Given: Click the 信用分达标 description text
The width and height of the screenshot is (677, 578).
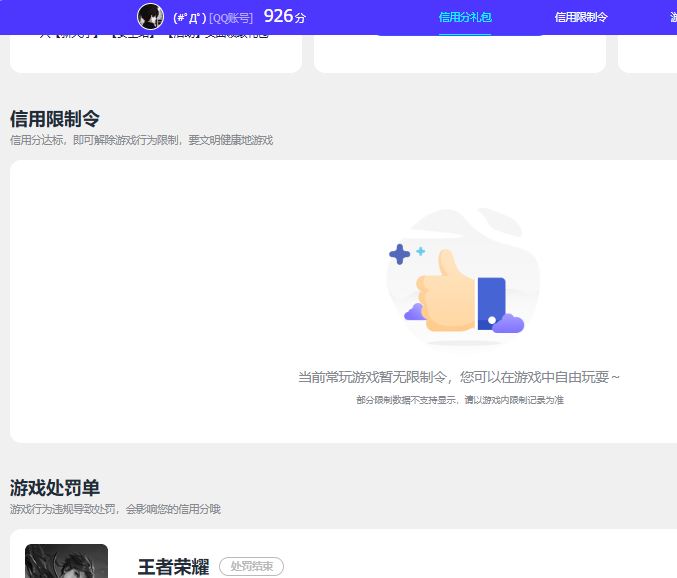Looking at the screenshot, I should 142,140.
